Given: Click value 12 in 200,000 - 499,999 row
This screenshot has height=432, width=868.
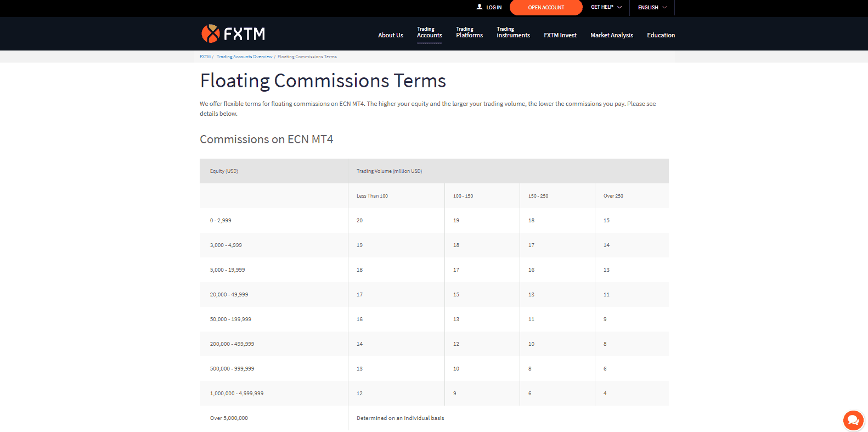Looking at the screenshot, I should click(456, 344).
